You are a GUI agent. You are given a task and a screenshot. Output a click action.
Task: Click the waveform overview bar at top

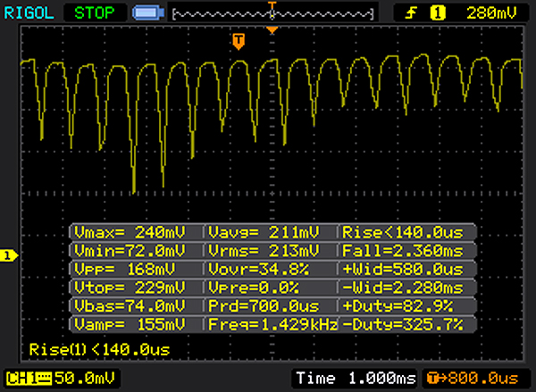coord(272,13)
